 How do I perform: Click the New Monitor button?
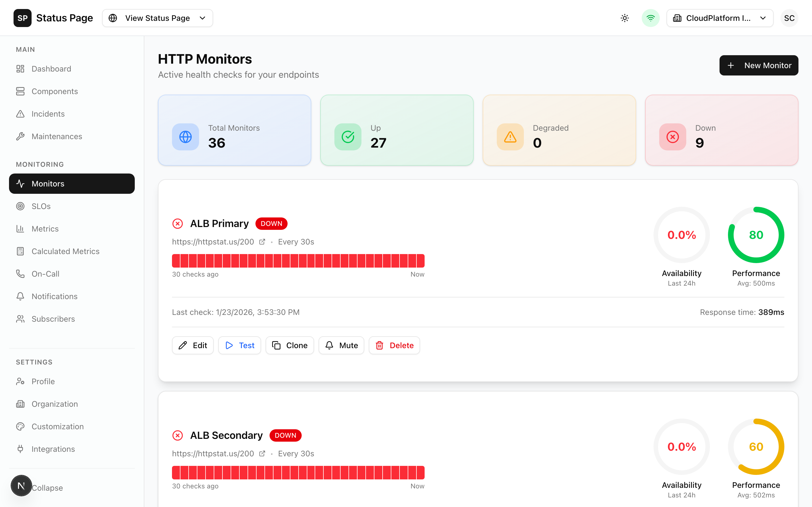coord(758,65)
